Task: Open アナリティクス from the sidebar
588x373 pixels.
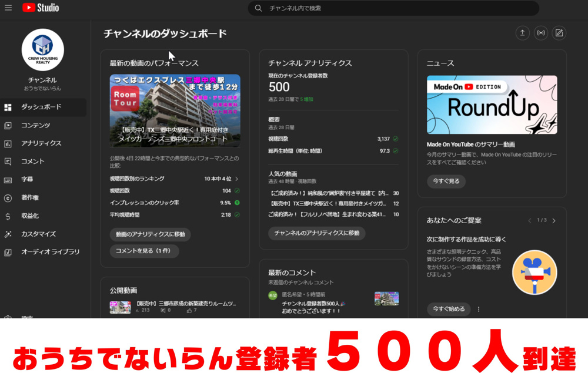Action: click(36, 143)
